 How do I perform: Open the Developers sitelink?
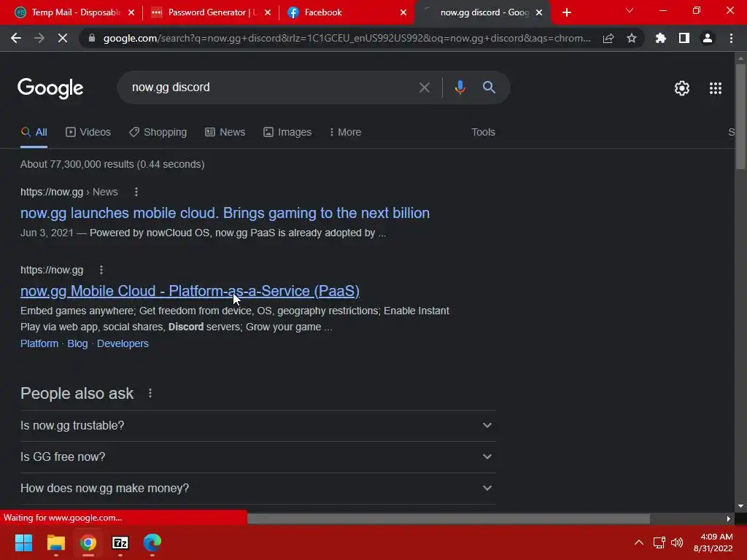click(x=123, y=344)
